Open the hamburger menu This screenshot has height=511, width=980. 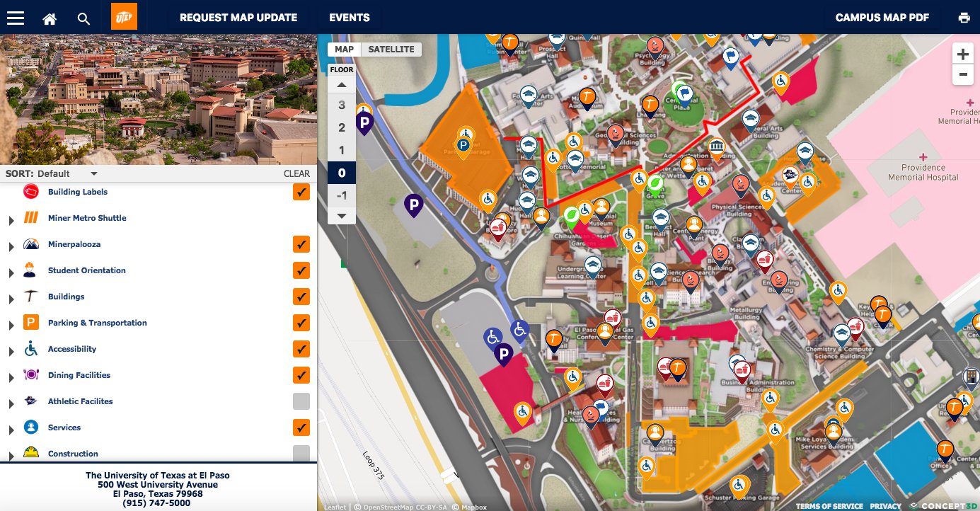point(16,18)
